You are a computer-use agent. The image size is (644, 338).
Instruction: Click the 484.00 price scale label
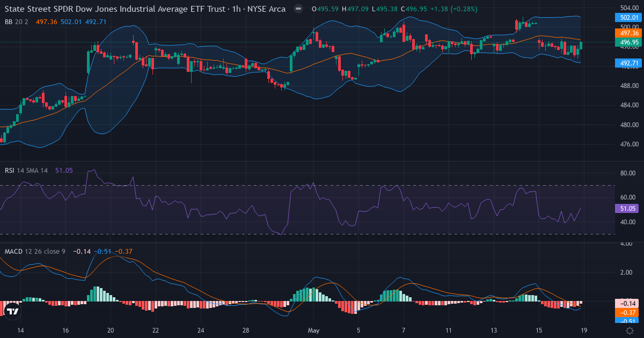(x=629, y=105)
